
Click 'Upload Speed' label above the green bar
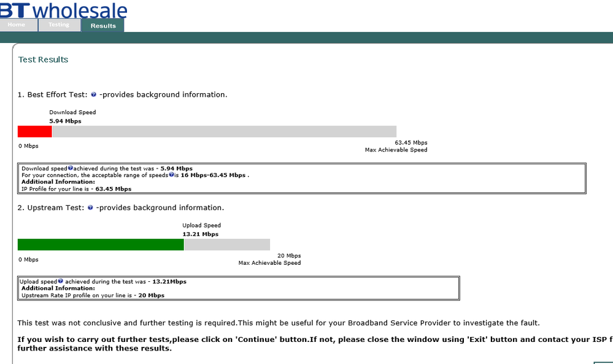coord(201,226)
